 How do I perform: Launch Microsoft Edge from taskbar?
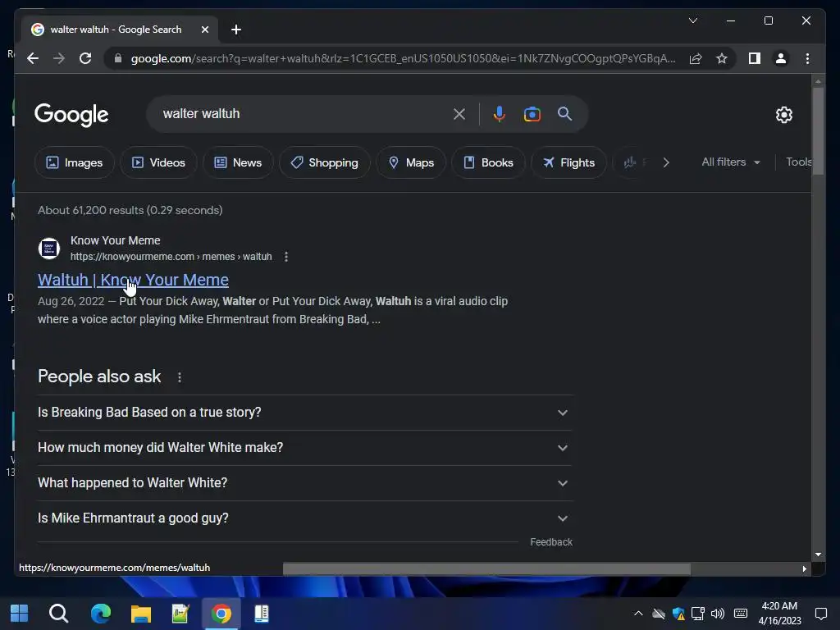100,614
